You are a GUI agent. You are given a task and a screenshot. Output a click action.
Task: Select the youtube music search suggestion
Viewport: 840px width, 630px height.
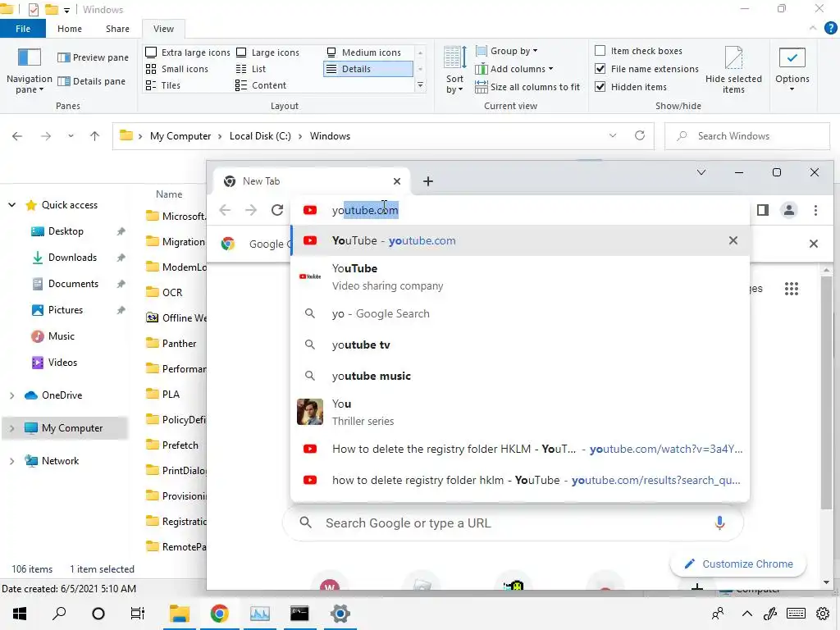click(519, 376)
